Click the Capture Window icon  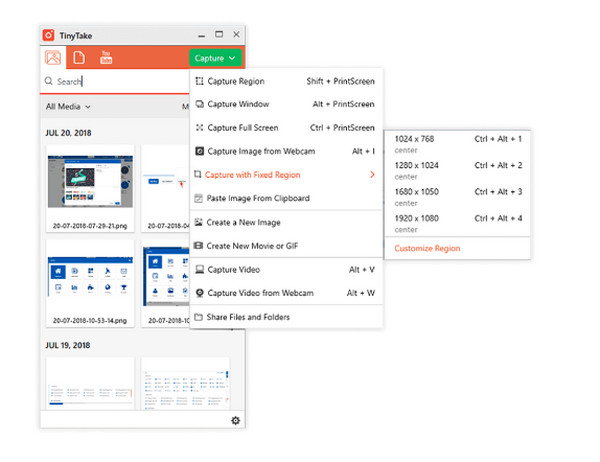click(199, 104)
